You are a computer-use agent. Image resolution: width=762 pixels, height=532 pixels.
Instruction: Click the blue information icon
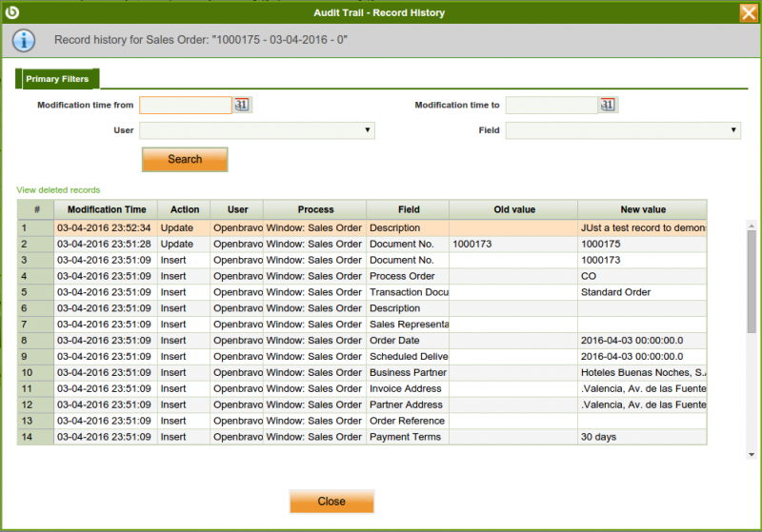(x=23, y=41)
